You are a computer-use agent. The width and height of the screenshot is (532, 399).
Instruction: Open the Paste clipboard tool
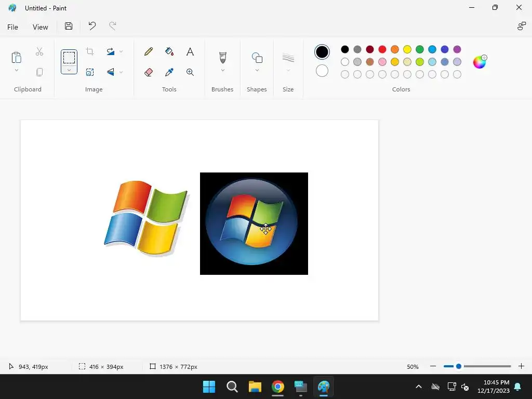click(x=16, y=57)
